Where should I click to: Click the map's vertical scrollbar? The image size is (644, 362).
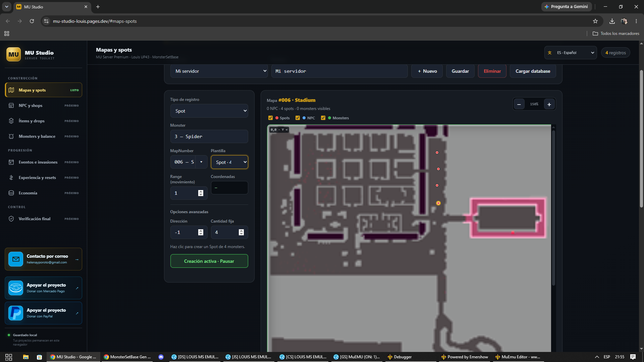553,208
